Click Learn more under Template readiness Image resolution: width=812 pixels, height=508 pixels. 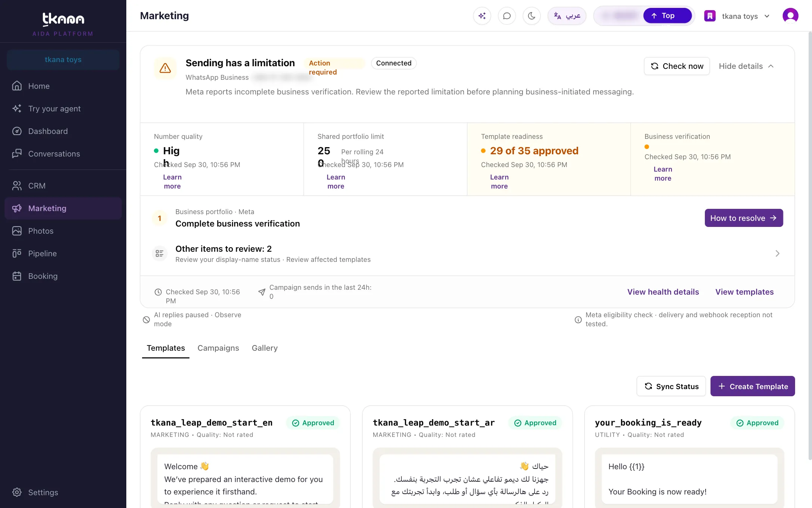499,182
